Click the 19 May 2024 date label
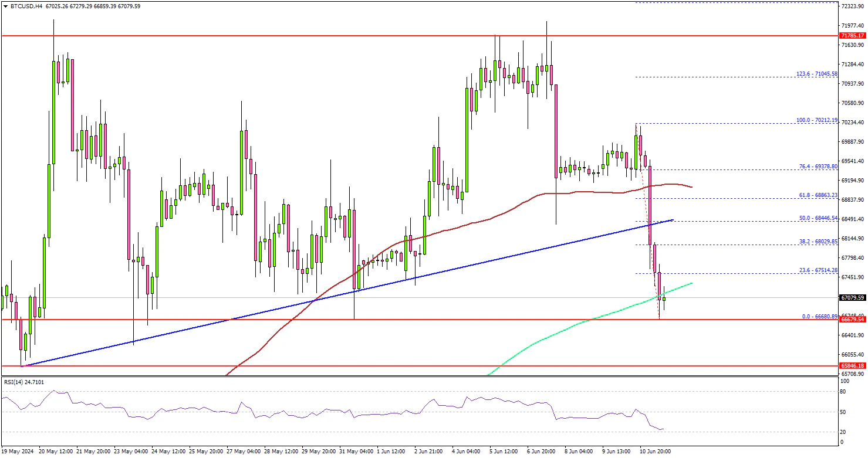 [18, 452]
